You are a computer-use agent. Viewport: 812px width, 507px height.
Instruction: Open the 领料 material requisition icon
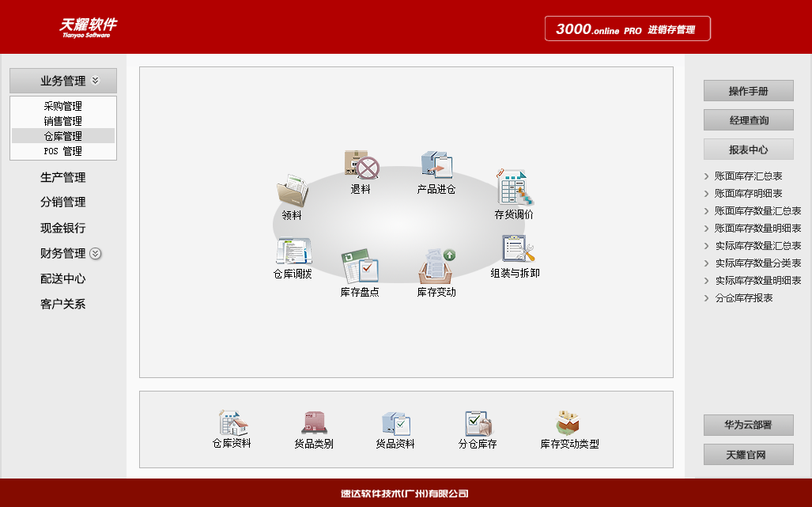[x=292, y=191]
